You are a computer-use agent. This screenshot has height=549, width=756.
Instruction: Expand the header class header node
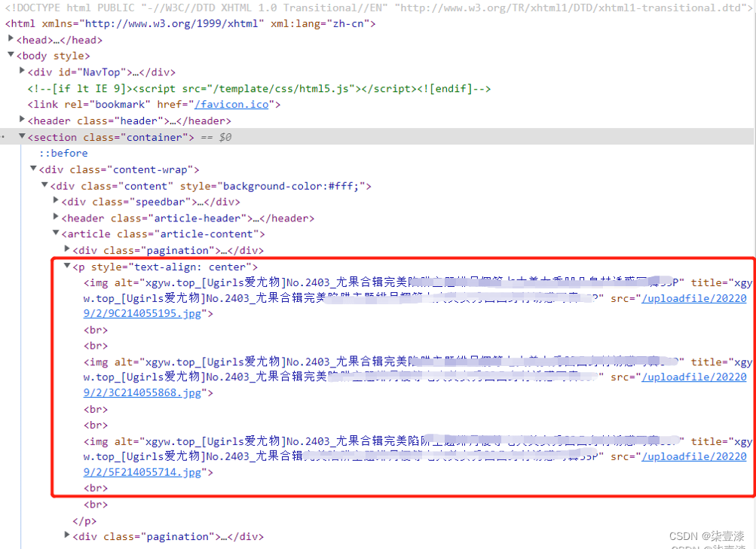22,120
